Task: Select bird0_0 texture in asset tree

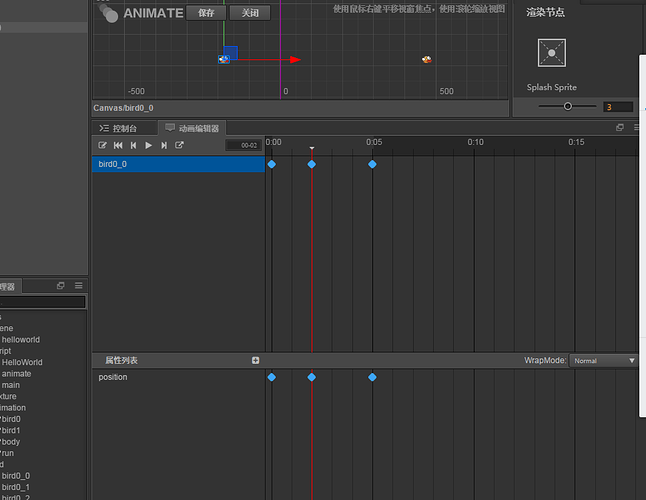Action: coord(16,476)
